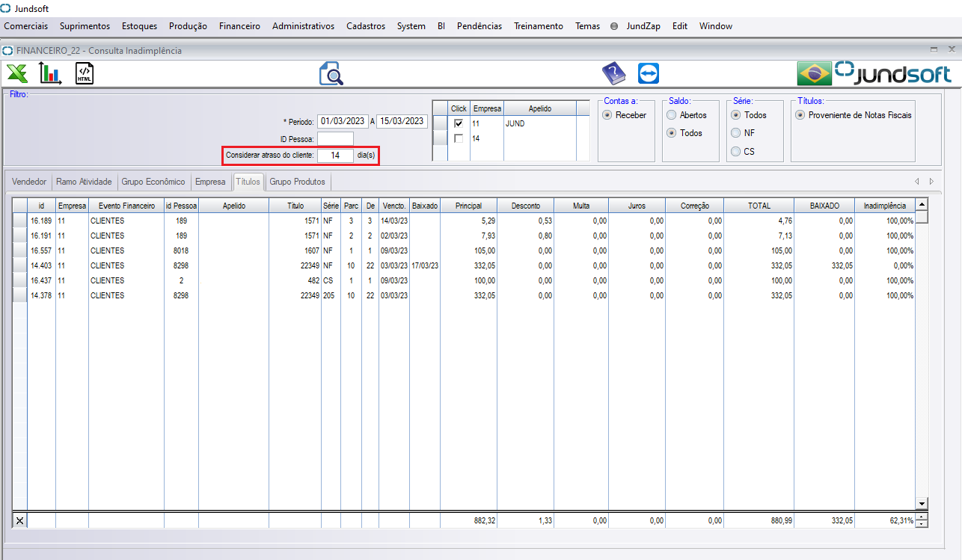This screenshot has width=962, height=560.
Task: Click the totals row stepper down arrow
Action: click(x=922, y=524)
